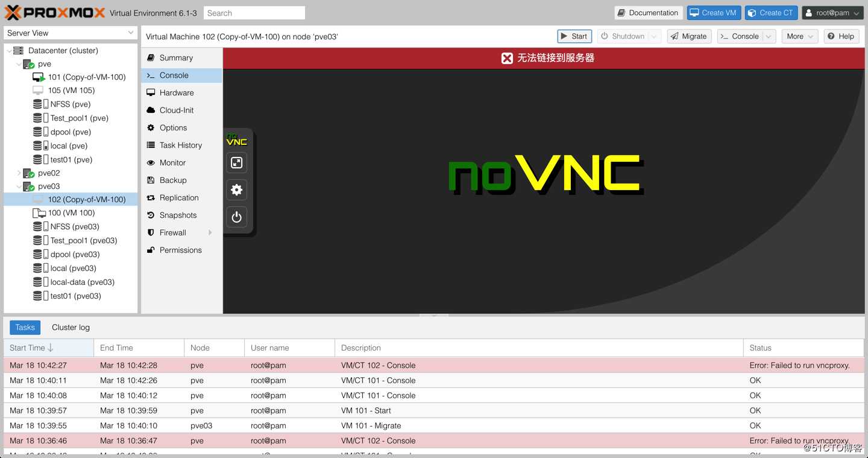868x458 pixels.
Task: Collapse the Datacenter (cluster) tree
Action: (9, 51)
